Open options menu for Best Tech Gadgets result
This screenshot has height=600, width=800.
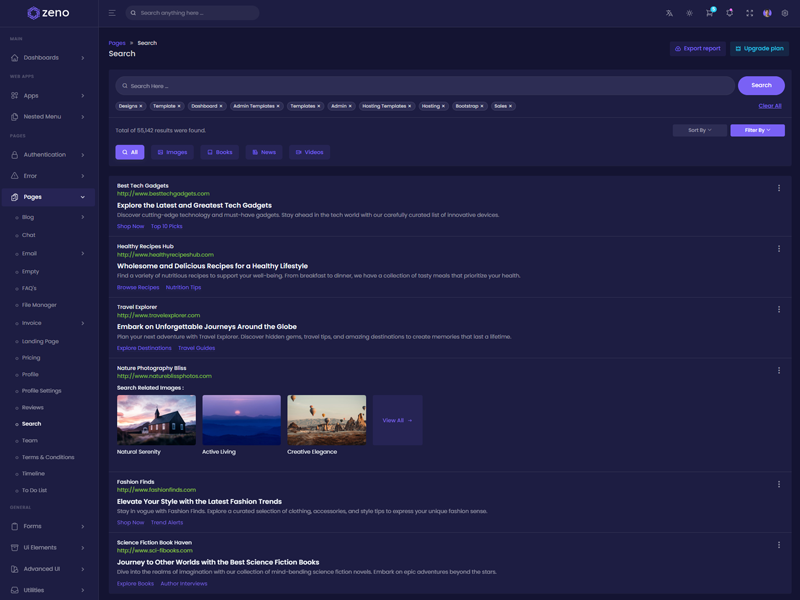pos(779,188)
